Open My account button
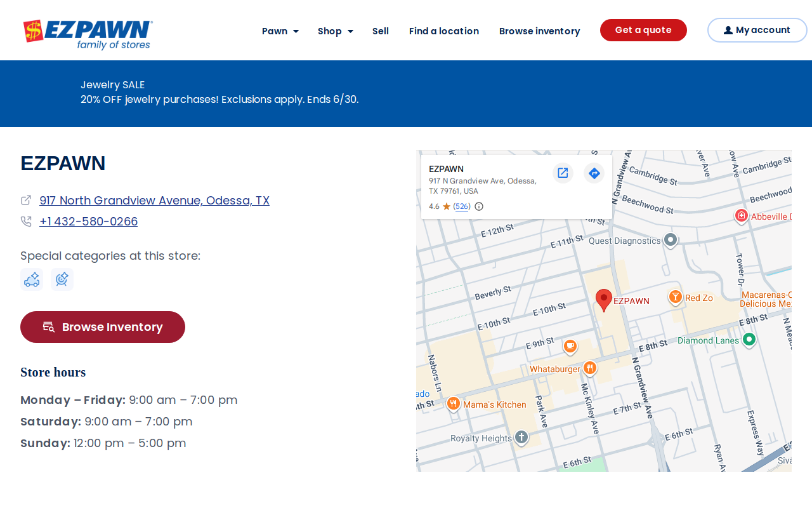Viewport: 812px width, 508px height. point(757,30)
